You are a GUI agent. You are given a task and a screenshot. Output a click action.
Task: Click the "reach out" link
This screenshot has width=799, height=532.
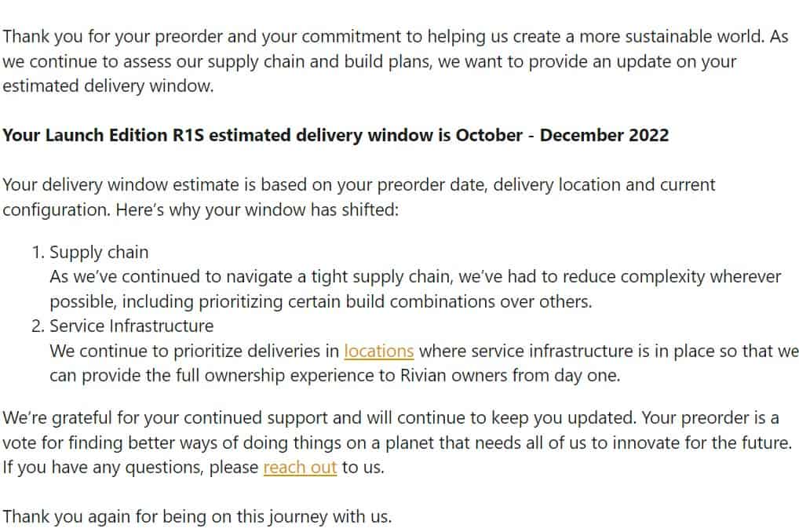point(300,468)
